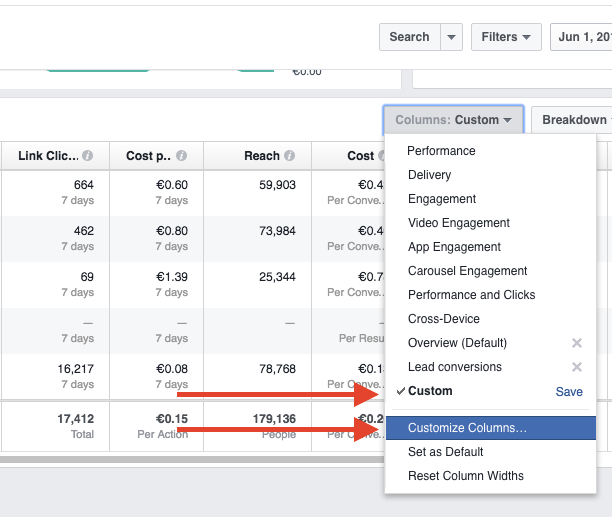Image resolution: width=612 pixels, height=517 pixels.
Task: Collapse the Columns: Custom dropdown
Action: pyautogui.click(x=454, y=119)
